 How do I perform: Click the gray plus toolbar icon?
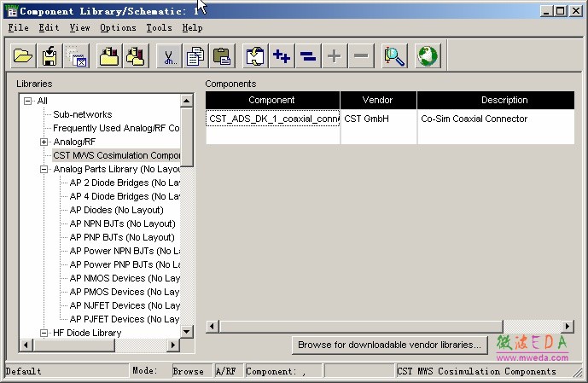tap(335, 55)
